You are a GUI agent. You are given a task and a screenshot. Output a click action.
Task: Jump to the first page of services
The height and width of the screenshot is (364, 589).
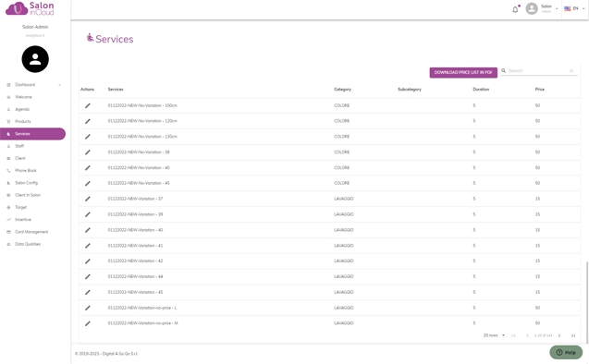point(513,335)
